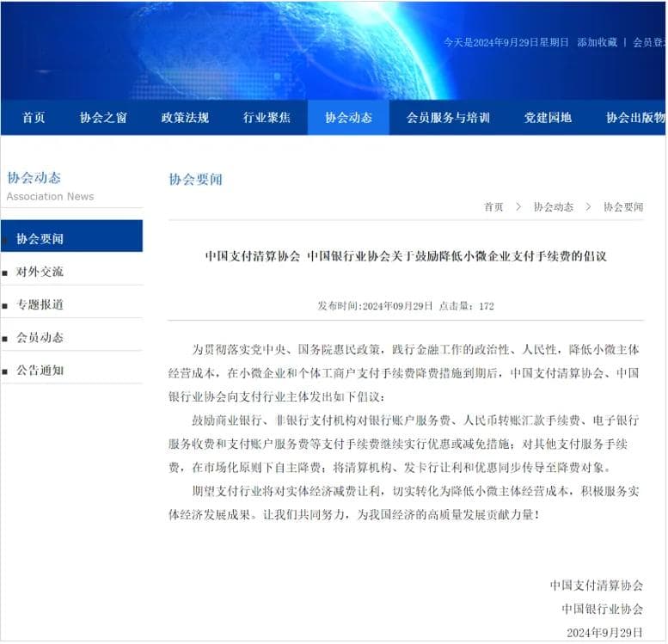
Task: Select 会员动态 in the left sidebar
Action: click(40, 338)
